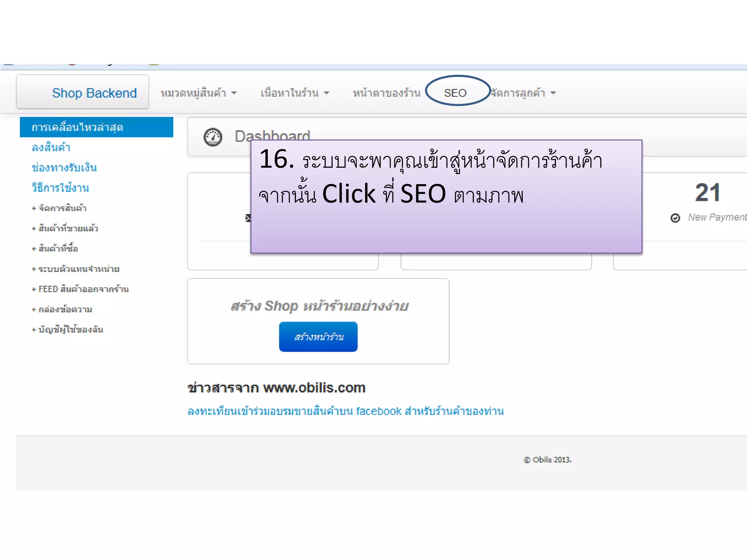Open ลงสินค้า in the sidebar
The image size is (747, 560).
tap(51, 148)
